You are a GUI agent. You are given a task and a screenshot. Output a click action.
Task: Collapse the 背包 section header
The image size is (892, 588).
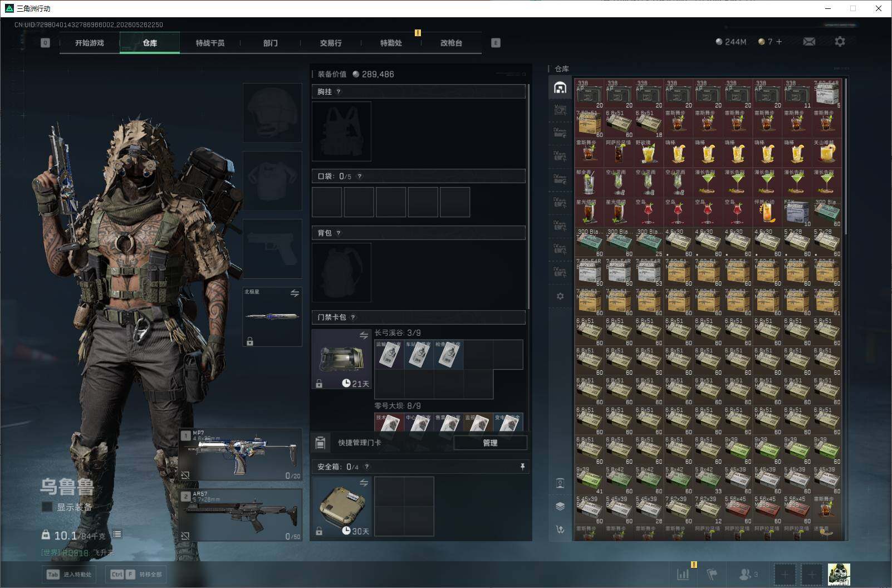point(418,233)
